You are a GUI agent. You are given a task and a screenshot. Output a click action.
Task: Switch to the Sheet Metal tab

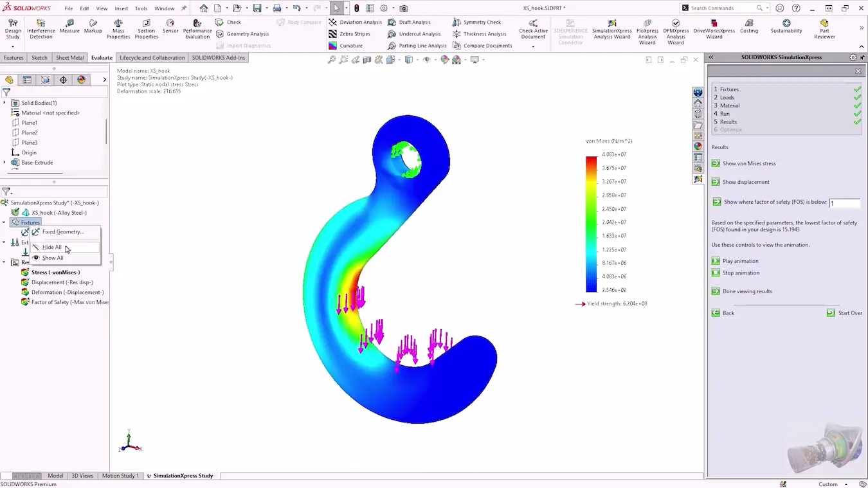click(69, 58)
